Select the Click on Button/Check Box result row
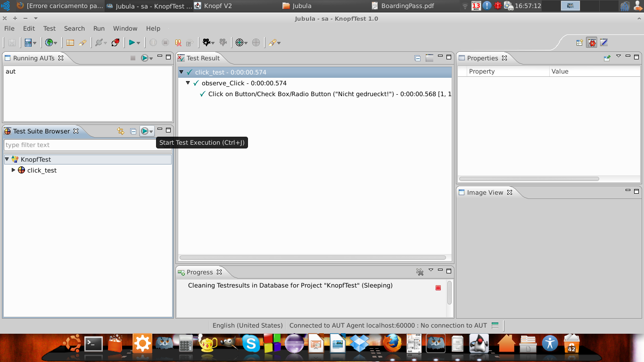Viewport: 644px width, 362px height. [x=326, y=94]
